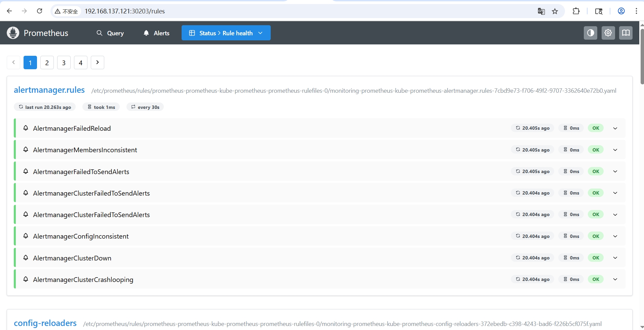Viewport: 644px width, 330px height.
Task: Bookmark page with the star icon
Action: 555,11
